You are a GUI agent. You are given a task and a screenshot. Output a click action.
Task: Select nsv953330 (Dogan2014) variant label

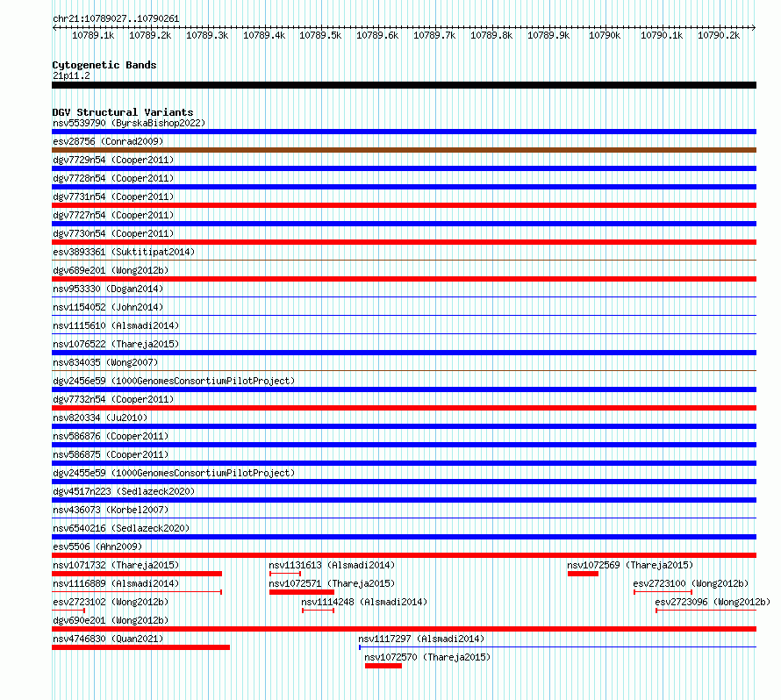108,289
